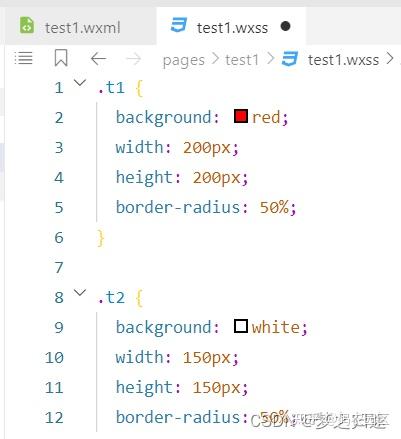Collapse the .t2 rule fold arrow
Screen dimensions: 401x439
tap(80, 293)
